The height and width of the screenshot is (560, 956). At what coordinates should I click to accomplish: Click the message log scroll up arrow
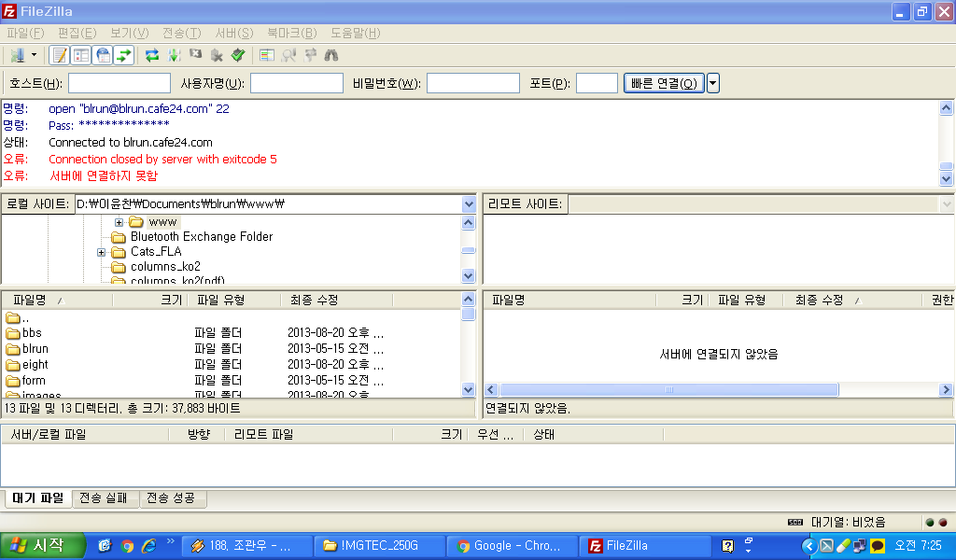947,108
